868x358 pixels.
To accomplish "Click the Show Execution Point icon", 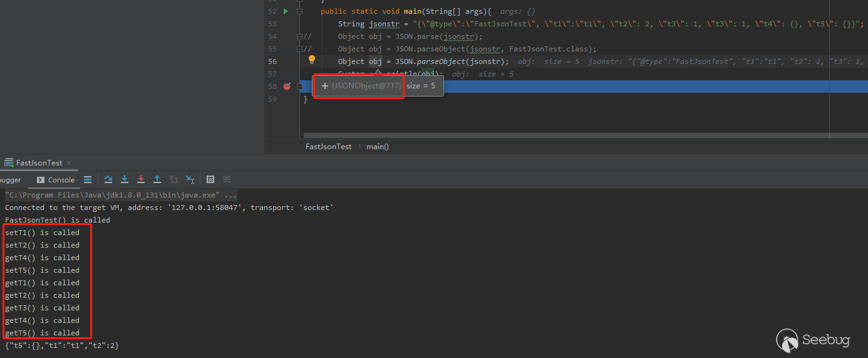I will click(88, 179).
